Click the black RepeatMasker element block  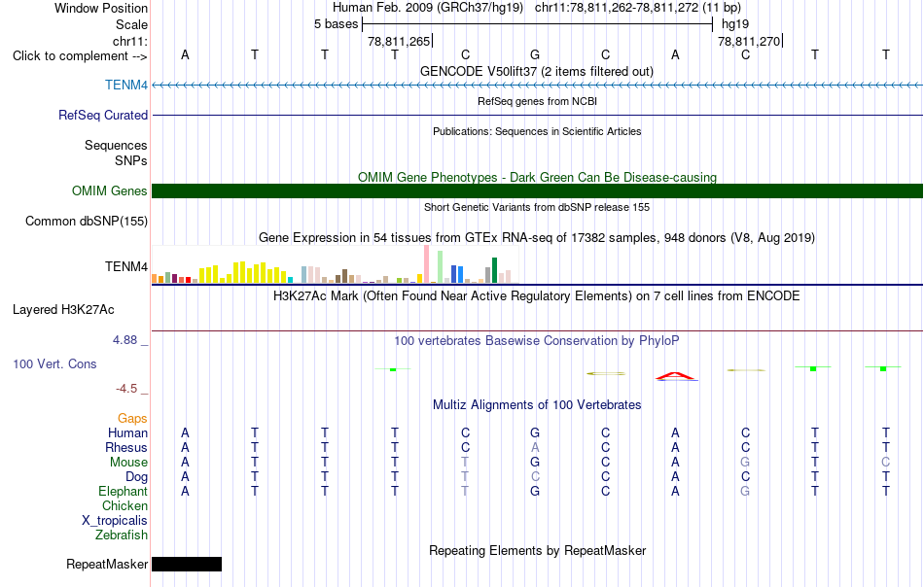(187, 564)
